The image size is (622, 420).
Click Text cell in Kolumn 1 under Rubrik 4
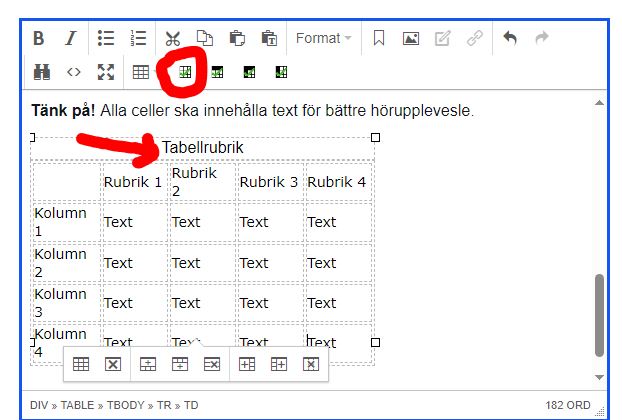point(338,222)
